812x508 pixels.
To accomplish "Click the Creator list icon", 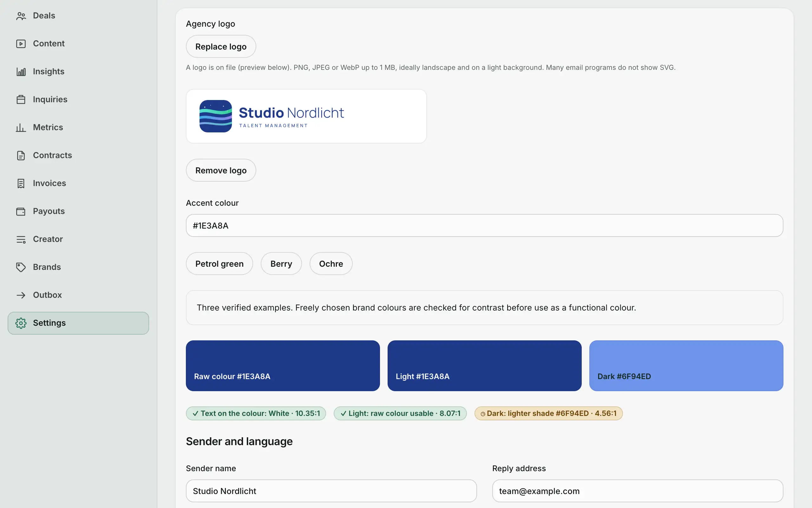I will tap(21, 239).
